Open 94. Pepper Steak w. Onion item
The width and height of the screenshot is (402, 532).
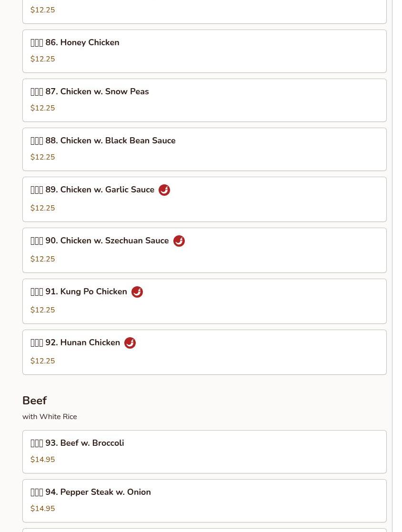coord(204,501)
